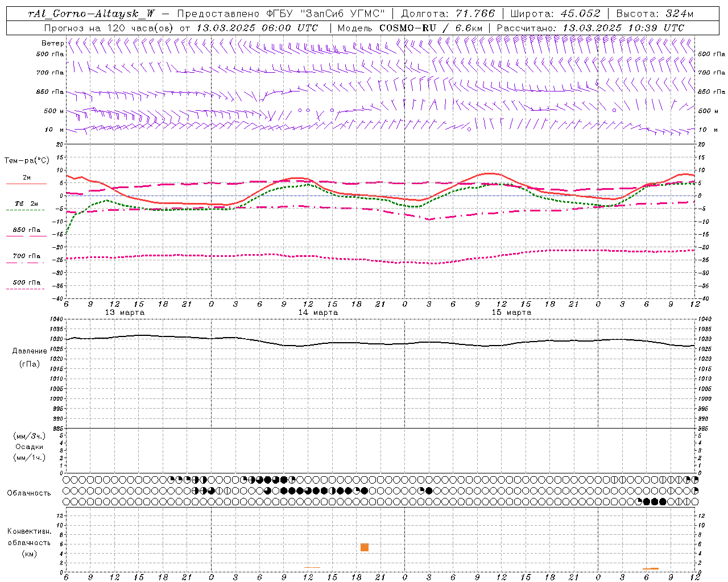
Task: Click the "500 м" wind level label on the right axis
Action: 707,111
